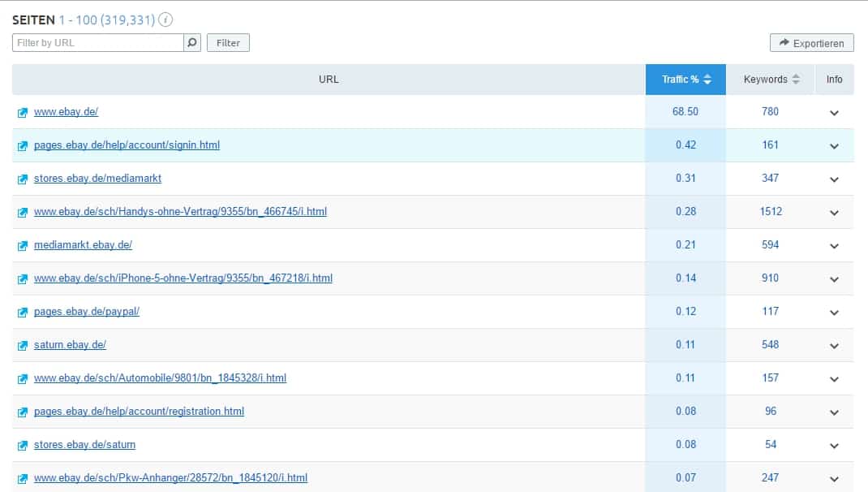868x492 pixels.
Task: Open www.ebay.de/ link
Action: click(66, 111)
